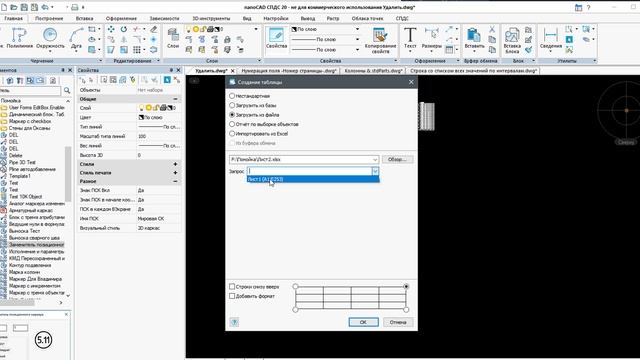Select the Дуга arc tool
The width and height of the screenshot is (640, 360).
point(76,38)
